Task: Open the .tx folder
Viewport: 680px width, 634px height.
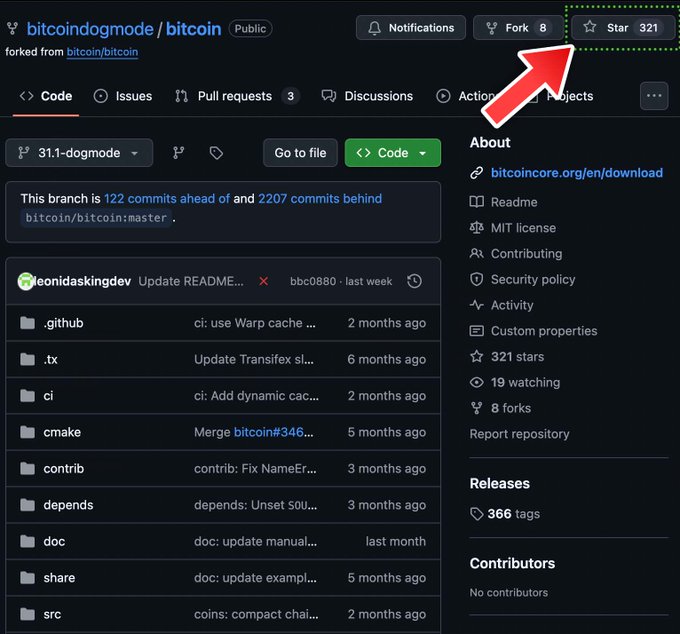Action: (50, 359)
